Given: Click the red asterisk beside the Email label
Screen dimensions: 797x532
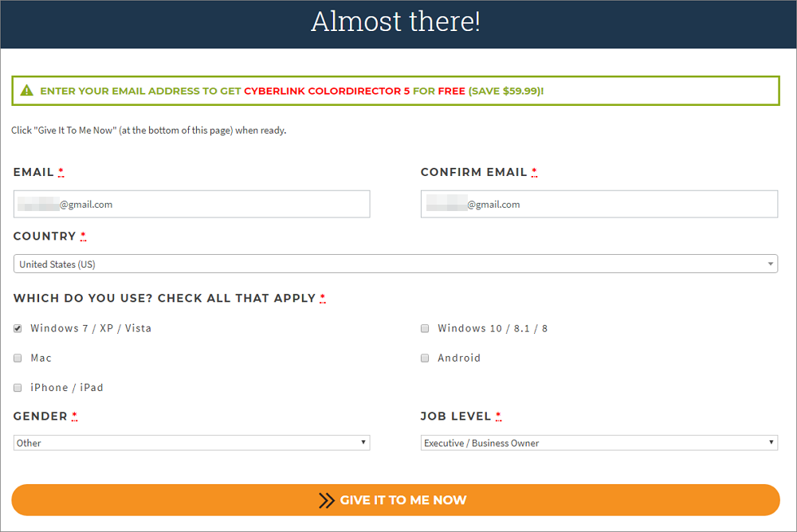Looking at the screenshot, I should click(x=61, y=173).
